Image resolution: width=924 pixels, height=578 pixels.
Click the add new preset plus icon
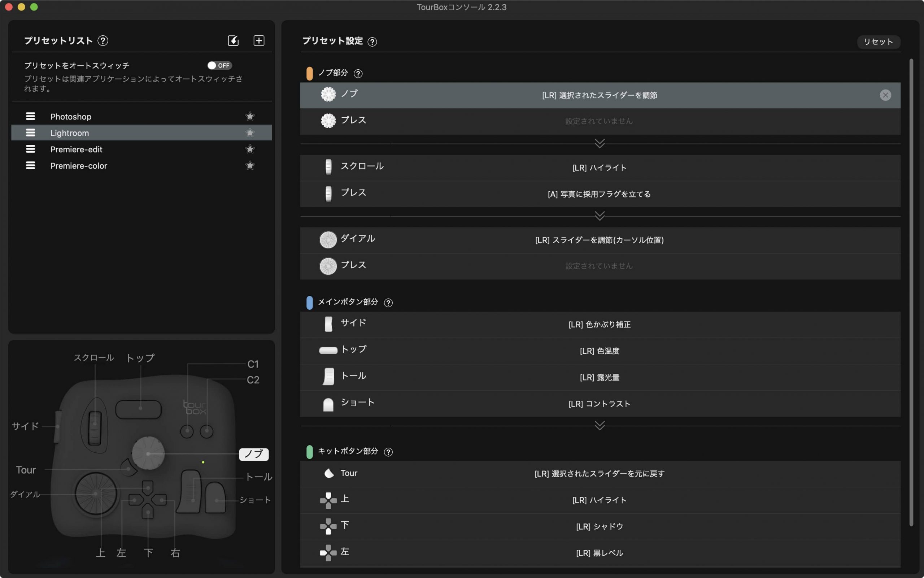pos(259,40)
